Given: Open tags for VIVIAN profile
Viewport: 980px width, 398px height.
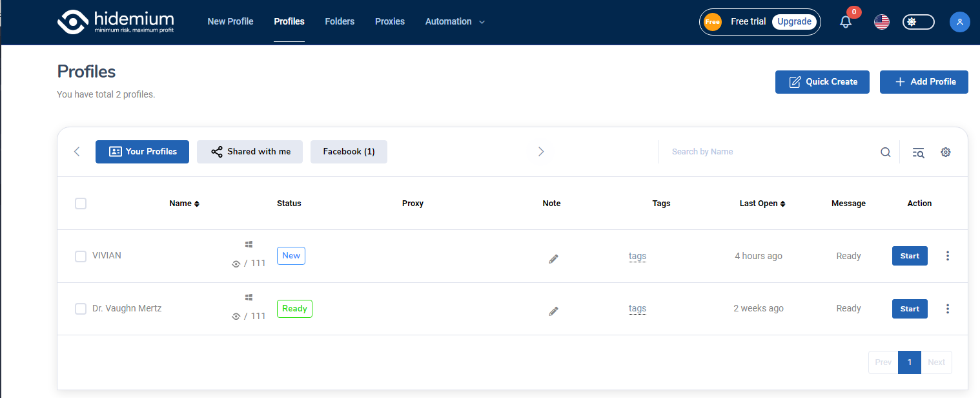Looking at the screenshot, I should click(637, 256).
